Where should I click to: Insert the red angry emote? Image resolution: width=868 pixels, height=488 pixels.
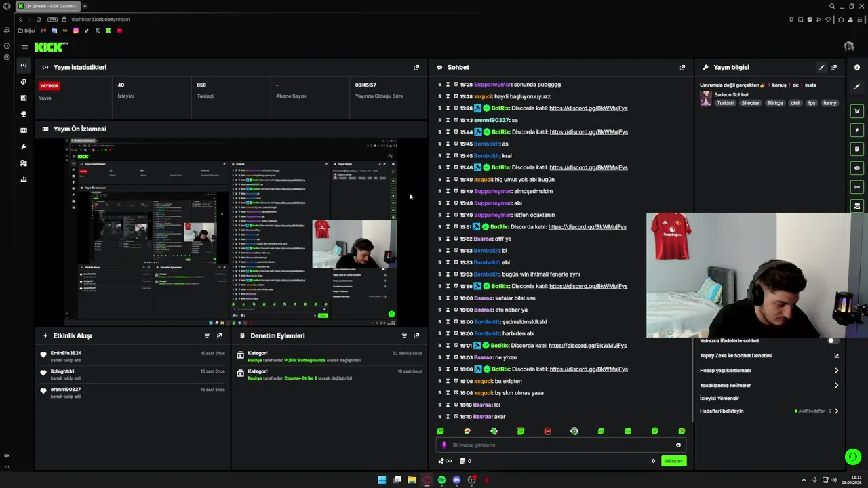pyautogui.click(x=547, y=431)
